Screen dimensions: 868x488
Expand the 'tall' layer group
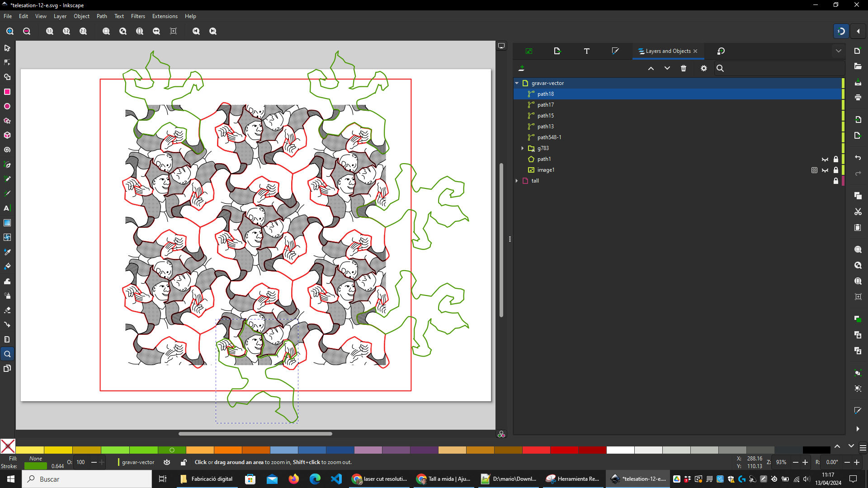[516, 181]
